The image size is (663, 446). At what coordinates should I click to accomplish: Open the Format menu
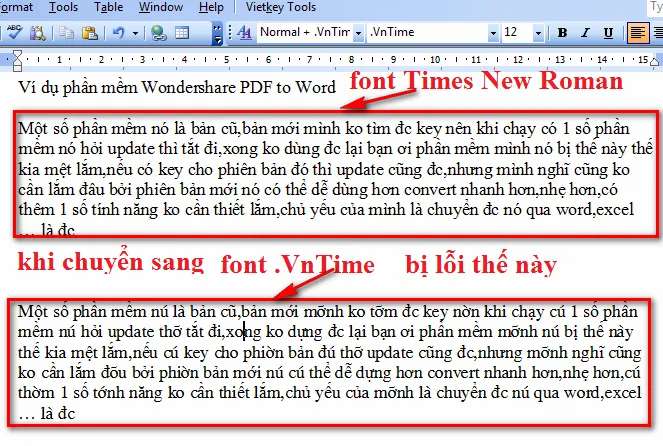click(x=16, y=7)
